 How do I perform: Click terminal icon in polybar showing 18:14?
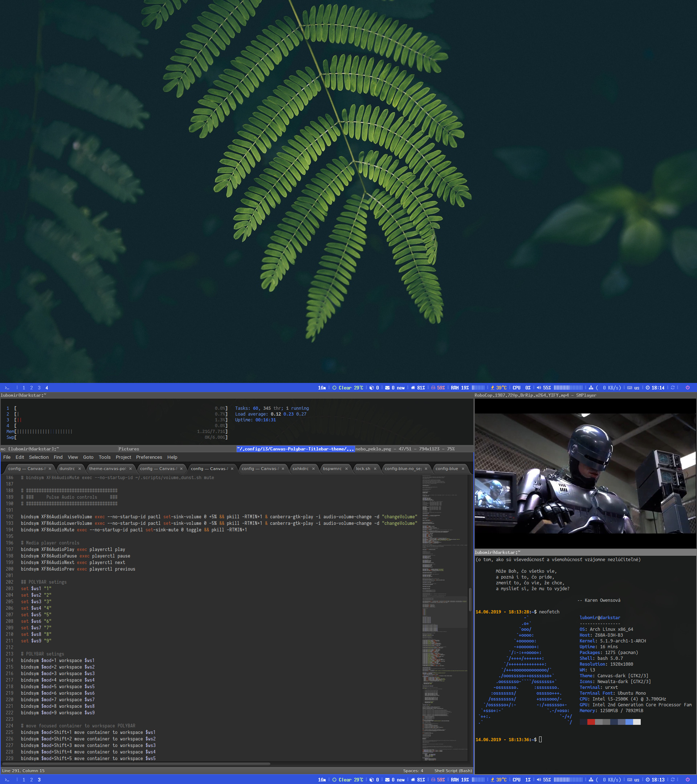(7, 388)
